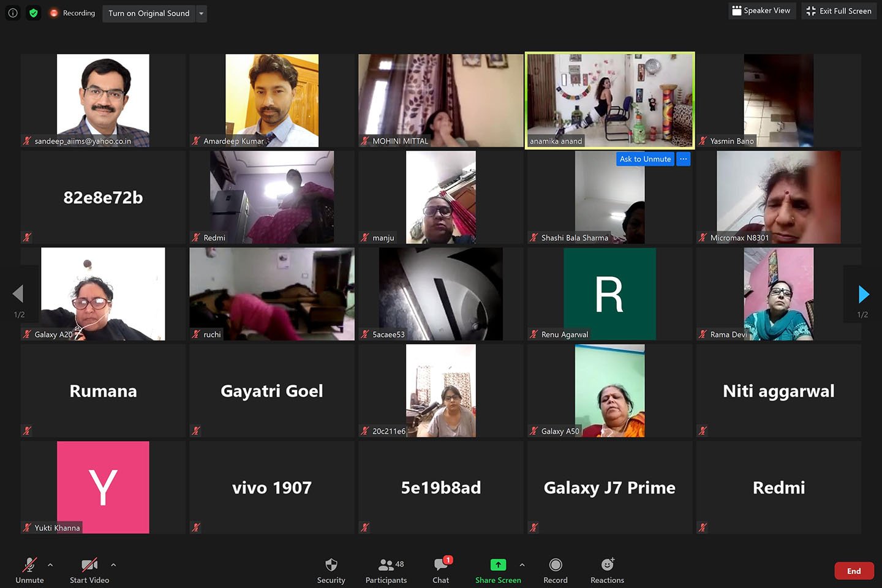Viewport: 882px width, 588px height.
Task: Click the meeting information icon
Action: pyautogui.click(x=13, y=13)
